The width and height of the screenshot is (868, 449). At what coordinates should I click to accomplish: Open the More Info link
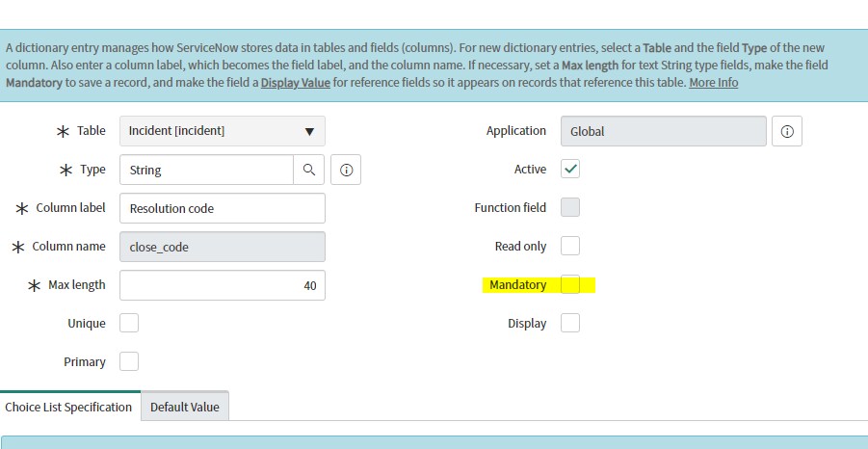click(x=713, y=83)
